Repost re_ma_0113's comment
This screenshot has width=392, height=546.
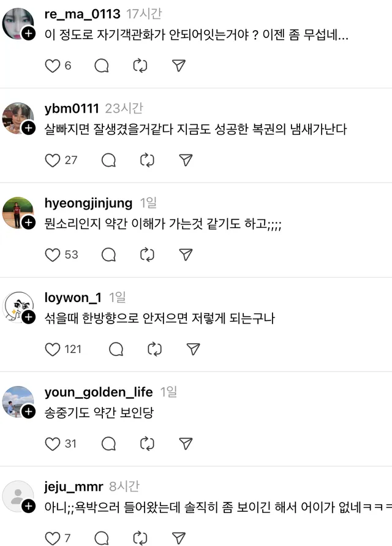point(140,66)
